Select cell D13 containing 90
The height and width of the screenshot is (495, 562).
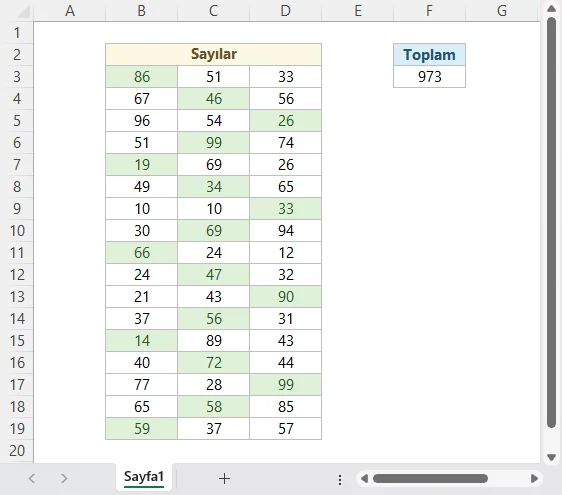tap(286, 296)
